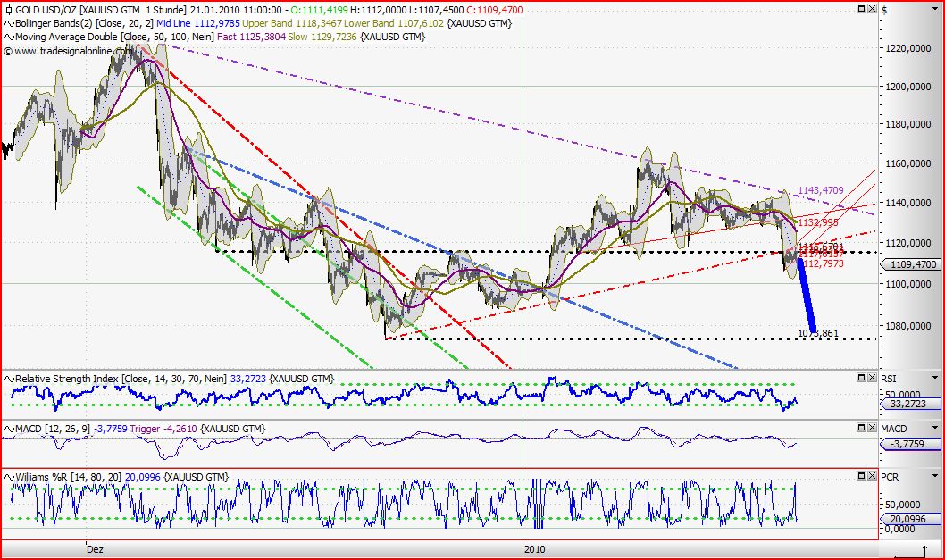Select the Moving Average Double indicator icon
This screenshot has height=560, width=945.
pos(7,37)
